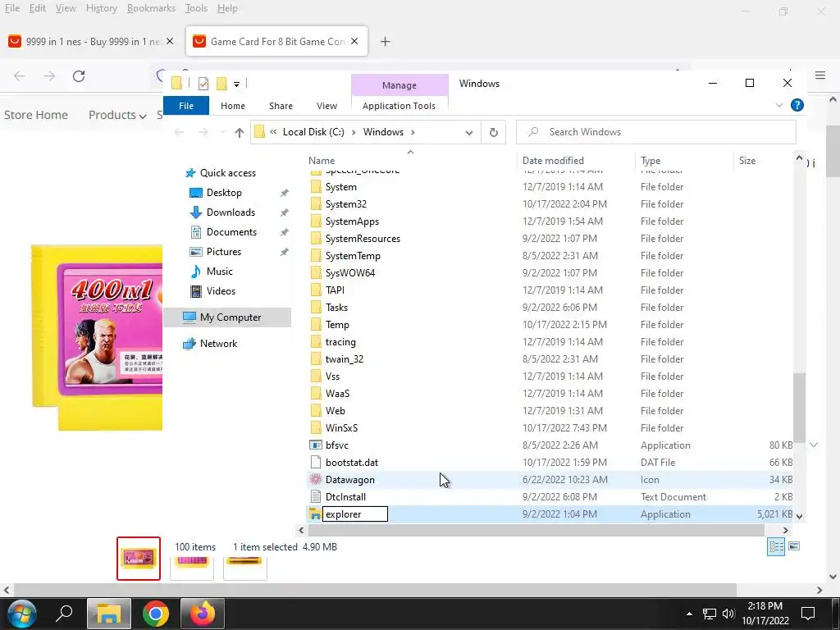Switch to the Home ribbon tab

(232, 106)
